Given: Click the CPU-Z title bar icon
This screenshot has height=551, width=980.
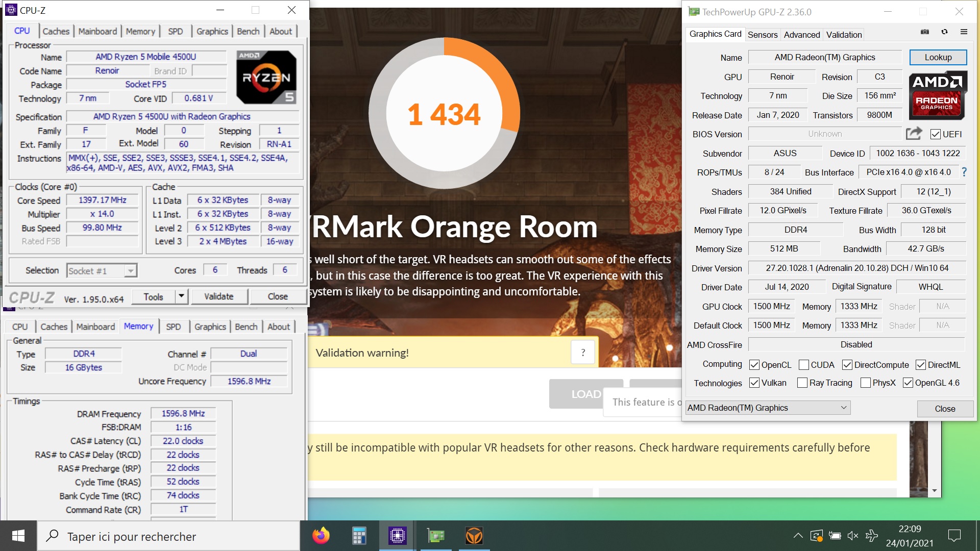Looking at the screenshot, I should (x=11, y=10).
